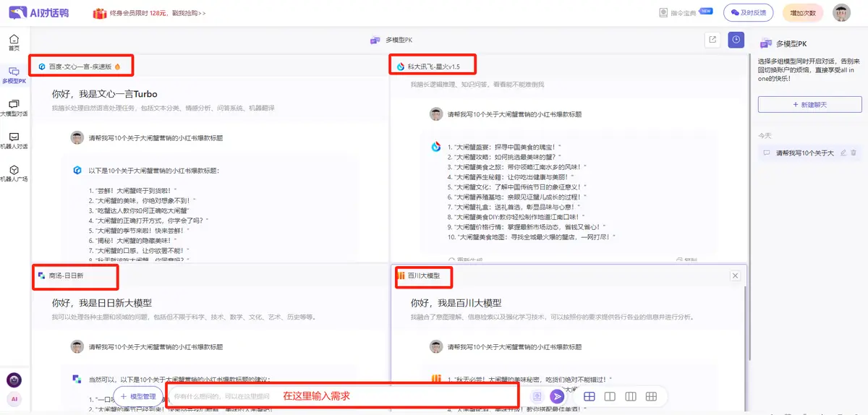Image resolution: width=868 pixels, height=415 pixels.
Task: Select 多模型PK in the left sidebar
Action: [x=14, y=76]
